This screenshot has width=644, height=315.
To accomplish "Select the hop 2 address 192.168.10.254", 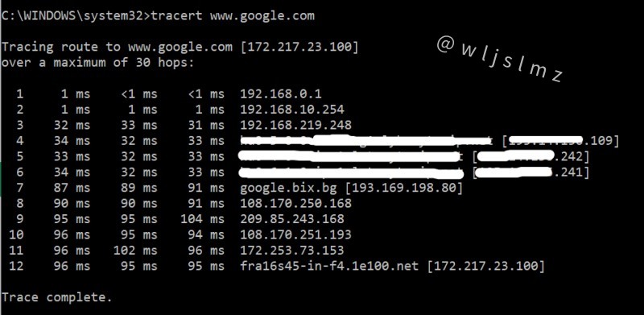I will (292, 110).
